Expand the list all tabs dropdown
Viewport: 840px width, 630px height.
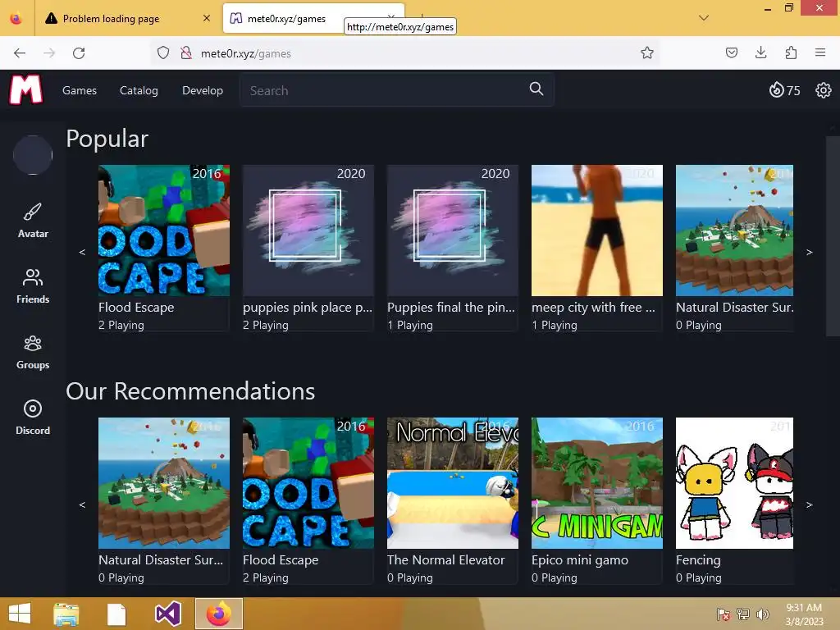pyautogui.click(x=704, y=18)
